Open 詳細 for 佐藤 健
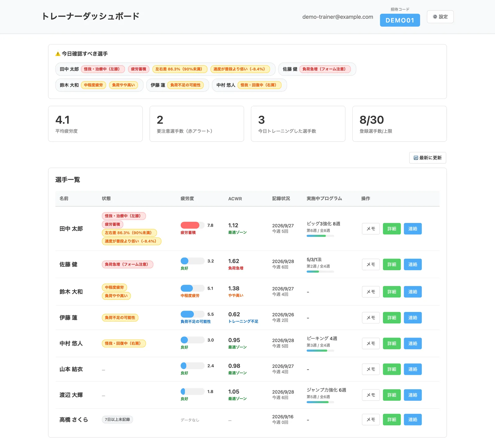 [x=392, y=264]
